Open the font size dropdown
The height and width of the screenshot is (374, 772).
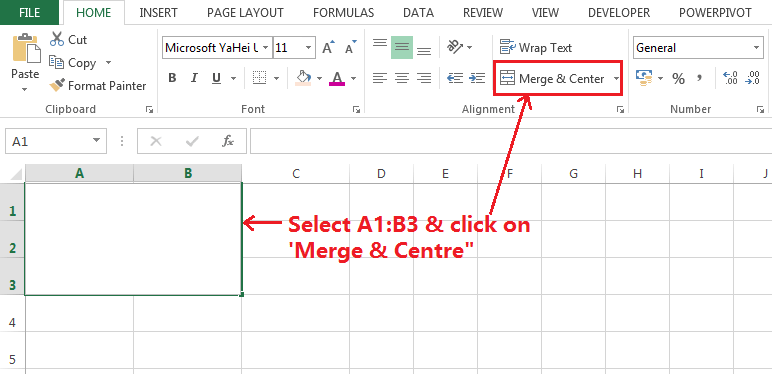coord(308,48)
